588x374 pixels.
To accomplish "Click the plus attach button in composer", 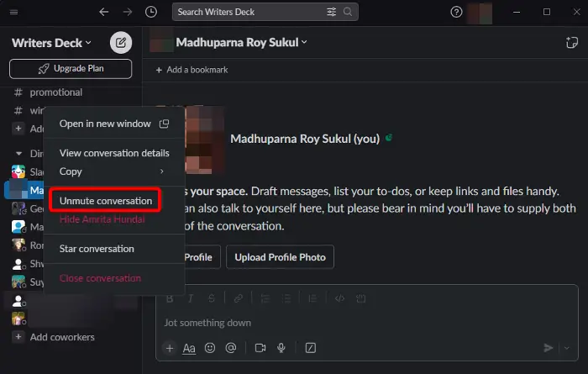I will 170,348.
